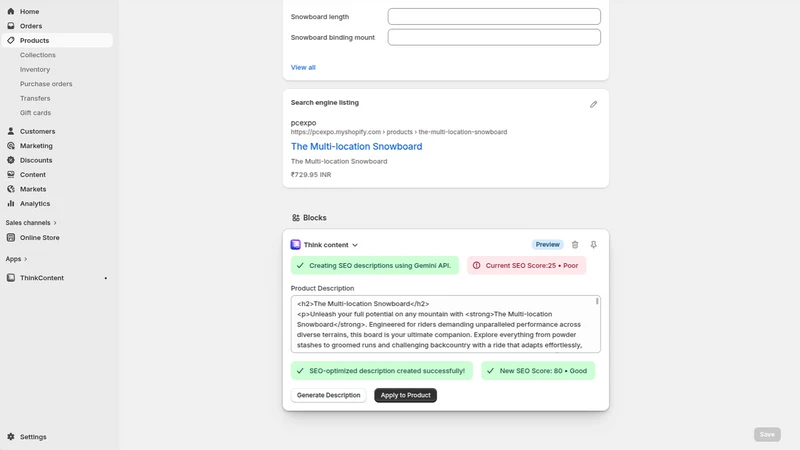Open the Analytics menu label
Viewport: 800px width, 450px height.
pyautogui.click(x=35, y=203)
